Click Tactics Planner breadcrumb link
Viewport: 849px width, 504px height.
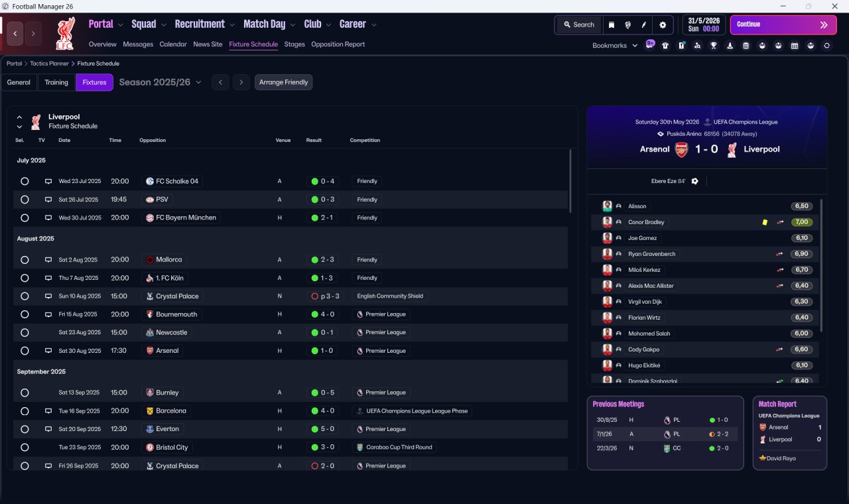tap(48, 64)
